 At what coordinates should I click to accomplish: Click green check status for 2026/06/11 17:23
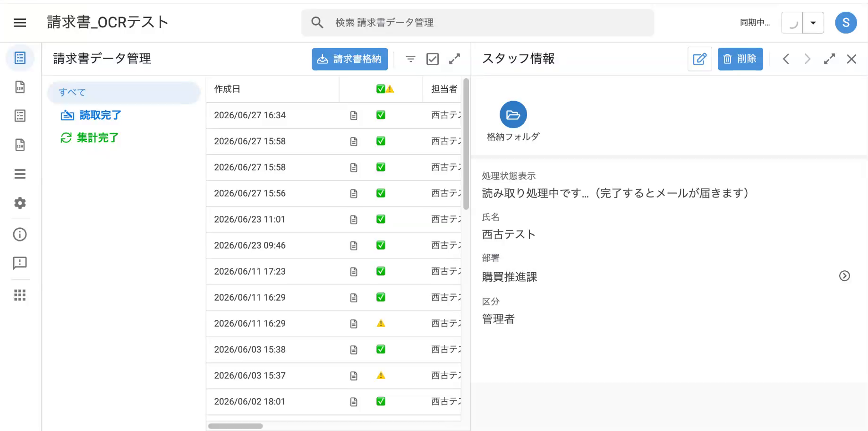click(x=381, y=271)
